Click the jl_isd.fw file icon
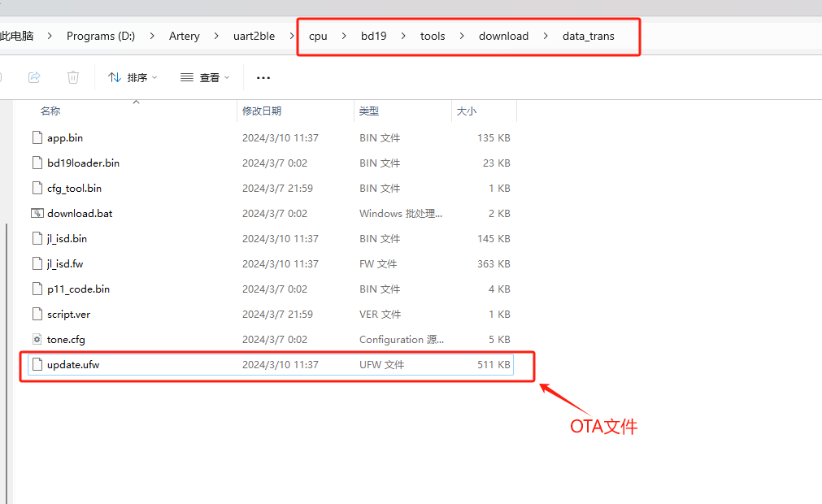822x504 pixels. coord(37,263)
